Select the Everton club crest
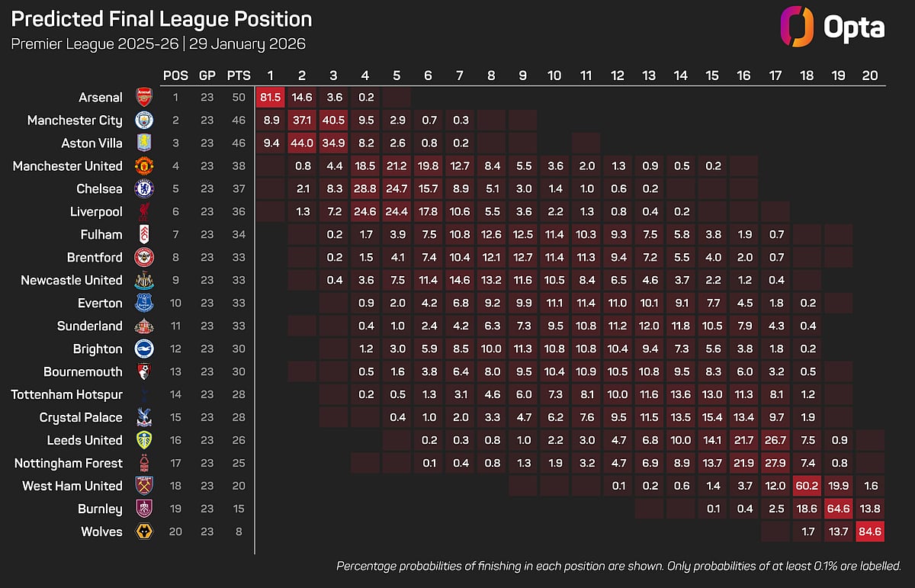This screenshot has width=915, height=588. point(143,303)
